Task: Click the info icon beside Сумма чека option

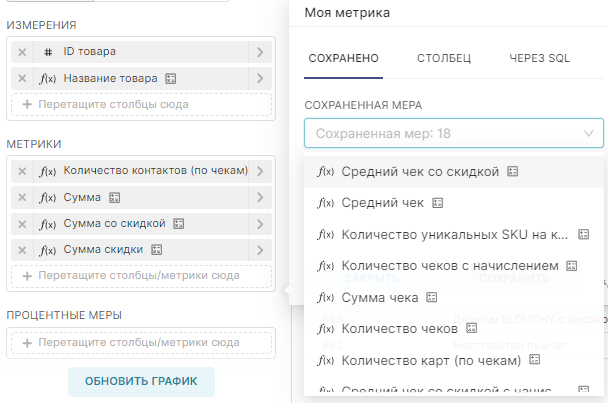Action: (432, 297)
